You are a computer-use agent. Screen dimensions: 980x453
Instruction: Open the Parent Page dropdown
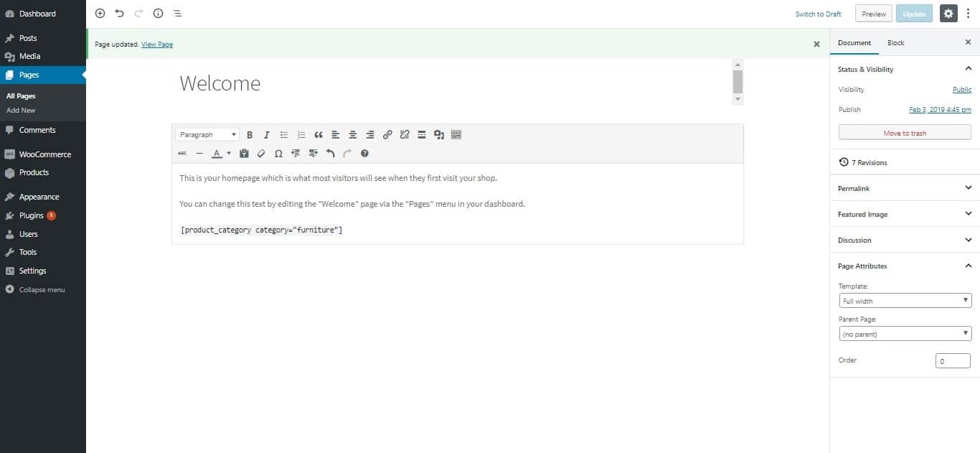905,334
